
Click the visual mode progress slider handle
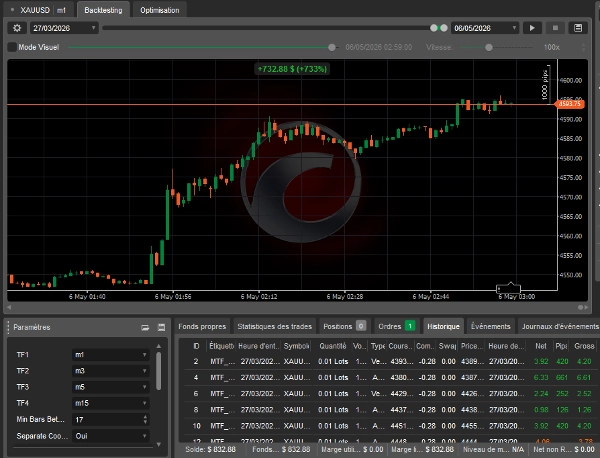332,47
